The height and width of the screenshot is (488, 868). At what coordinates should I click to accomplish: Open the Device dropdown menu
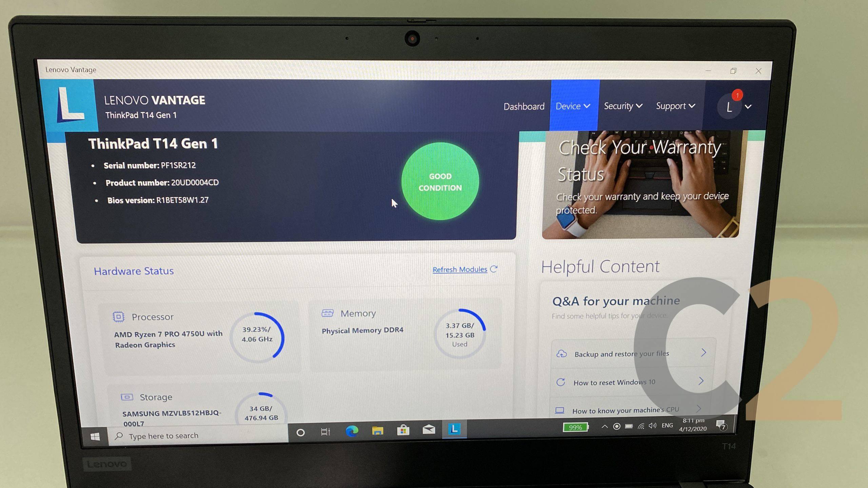(x=572, y=105)
